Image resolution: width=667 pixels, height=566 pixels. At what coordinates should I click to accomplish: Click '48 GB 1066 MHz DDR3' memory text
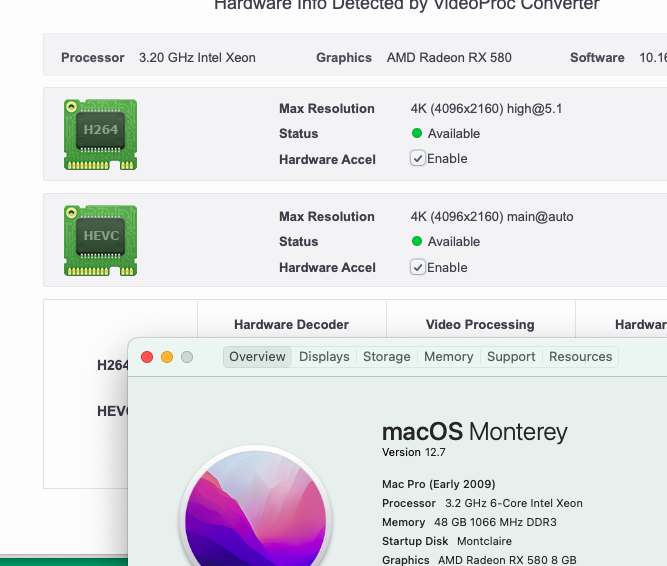[x=495, y=522]
